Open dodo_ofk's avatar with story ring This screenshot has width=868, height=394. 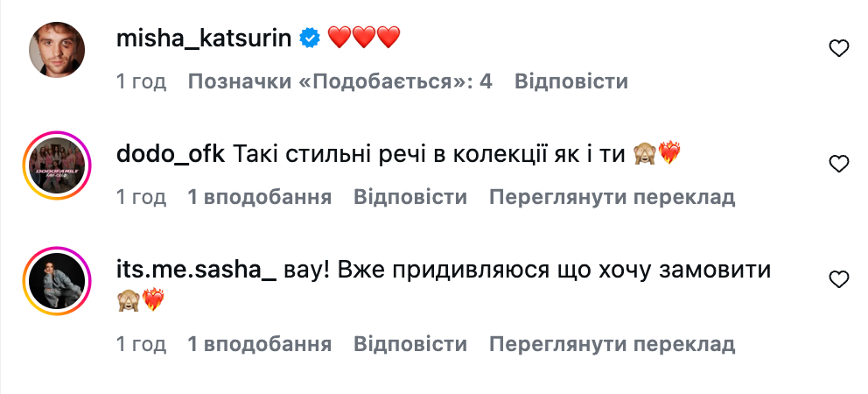[x=58, y=164]
